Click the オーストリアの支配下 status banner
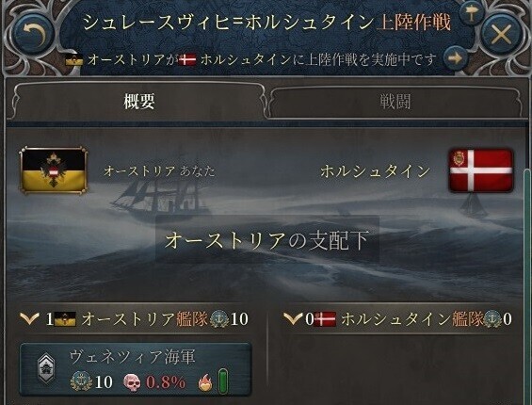Image resolution: width=532 pixels, height=405 pixels. click(267, 239)
